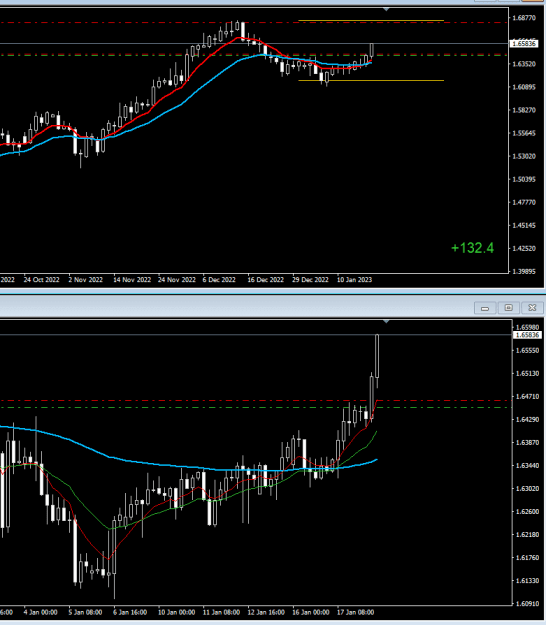Screen dimensions: 546x625
Task: Click the 1.65550 price scale label
Action: click(x=527, y=350)
